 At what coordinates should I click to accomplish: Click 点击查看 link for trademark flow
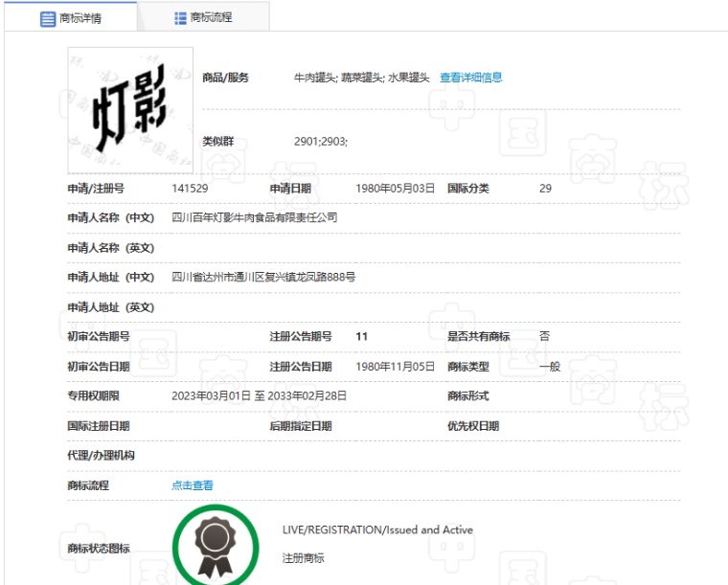click(x=193, y=485)
